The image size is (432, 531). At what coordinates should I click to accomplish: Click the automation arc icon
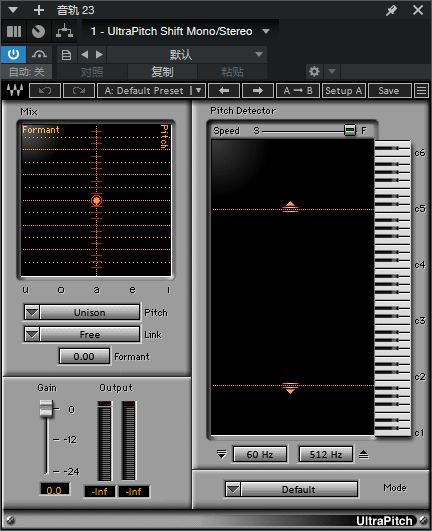[39, 55]
